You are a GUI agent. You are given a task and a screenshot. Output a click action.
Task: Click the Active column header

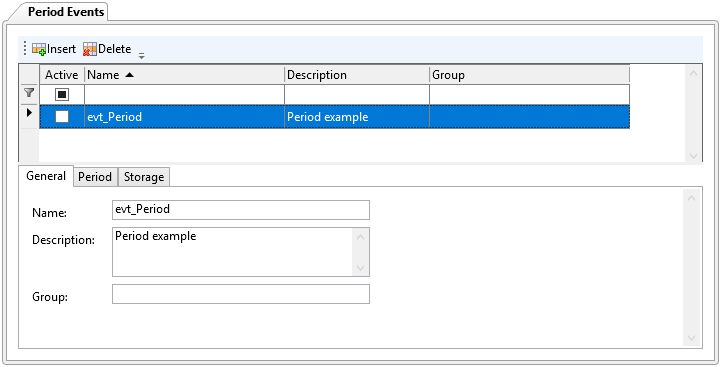click(62, 75)
